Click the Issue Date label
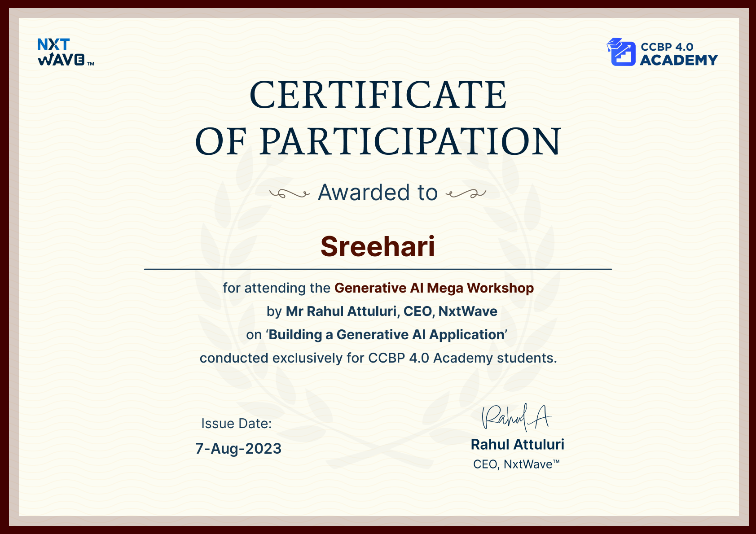The height and width of the screenshot is (534, 756). click(x=236, y=423)
